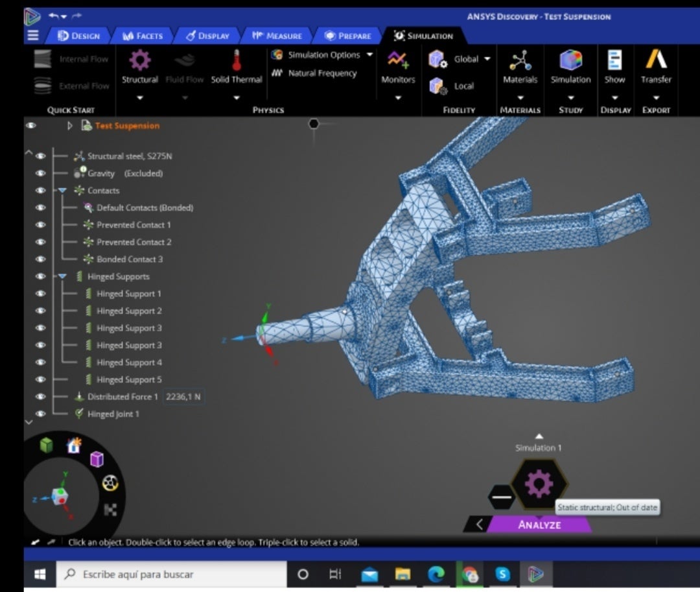Start an External Flow quick start
This screenshot has width=700, height=592.
click(x=71, y=86)
